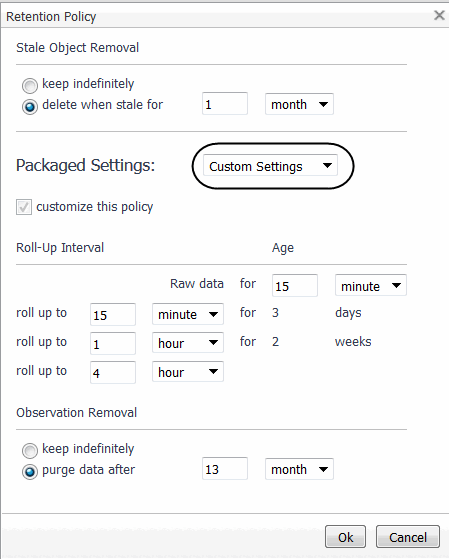Click the stale duration value field
Image resolution: width=449 pixels, height=559 pixels.
point(225,104)
